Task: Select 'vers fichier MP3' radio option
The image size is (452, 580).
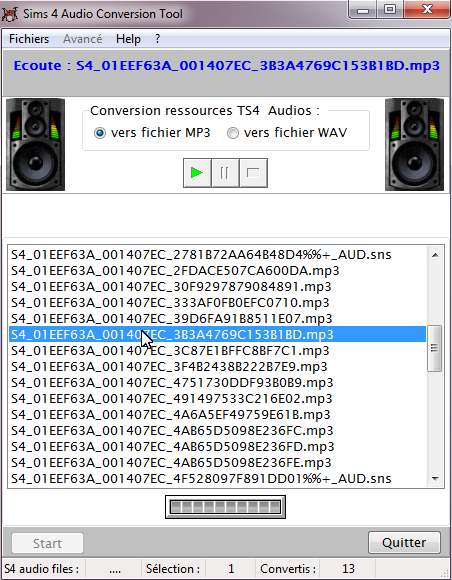Action: click(x=152, y=132)
